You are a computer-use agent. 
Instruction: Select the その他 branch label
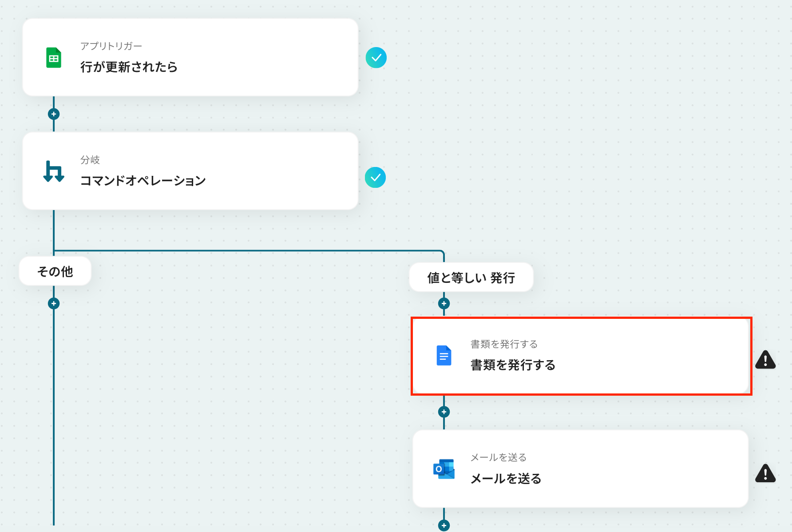pyautogui.click(x=55, y=271)
